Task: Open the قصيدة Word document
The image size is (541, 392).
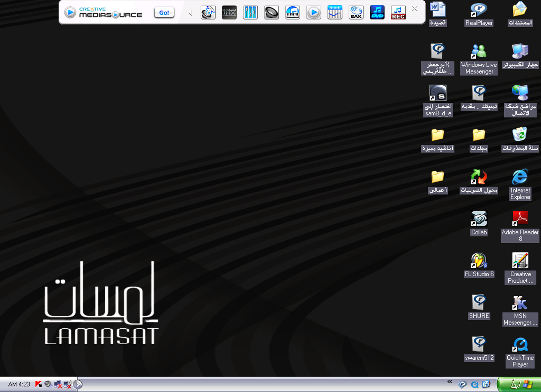Action: [438, 14]
